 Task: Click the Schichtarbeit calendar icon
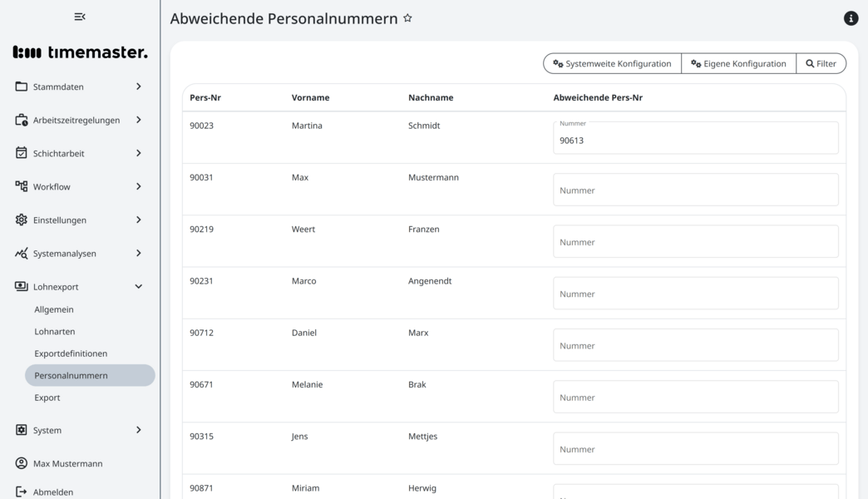pos(22,153)
